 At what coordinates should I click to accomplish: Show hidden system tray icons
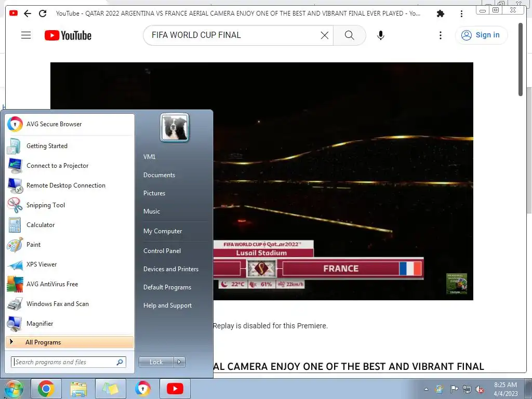point(426,389)
